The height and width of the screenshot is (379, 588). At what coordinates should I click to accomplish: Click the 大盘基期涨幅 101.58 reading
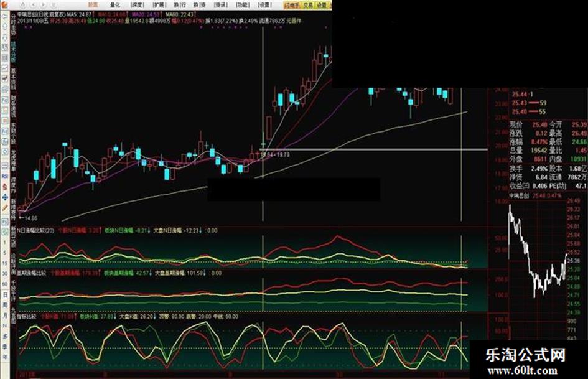click(180, 273)
